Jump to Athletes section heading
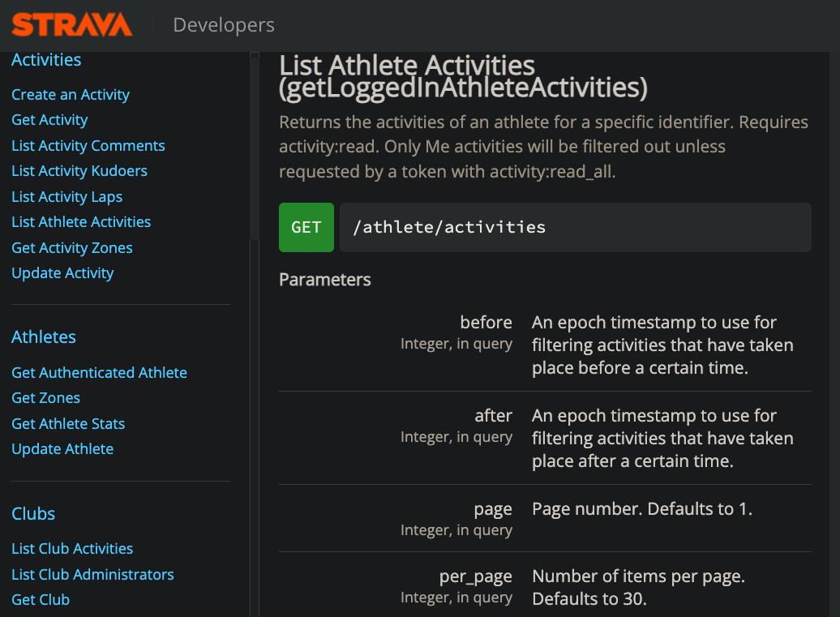Screen dimensions: 840x617 pyautogui.click(x=44, y=337)
